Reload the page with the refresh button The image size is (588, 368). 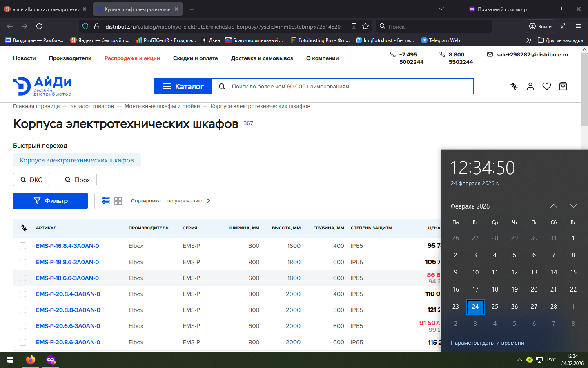coord(39,26)
